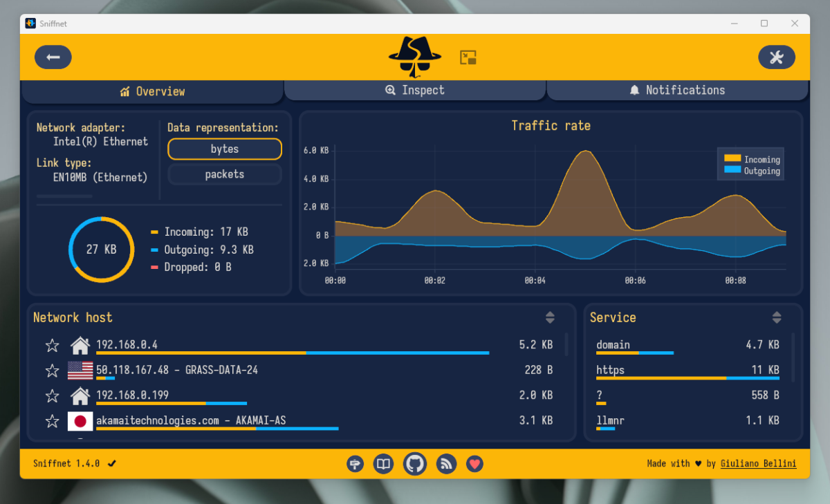Click the Incoming legend swatch
Screen dimensions: 830x504
[x=732, y=158]
